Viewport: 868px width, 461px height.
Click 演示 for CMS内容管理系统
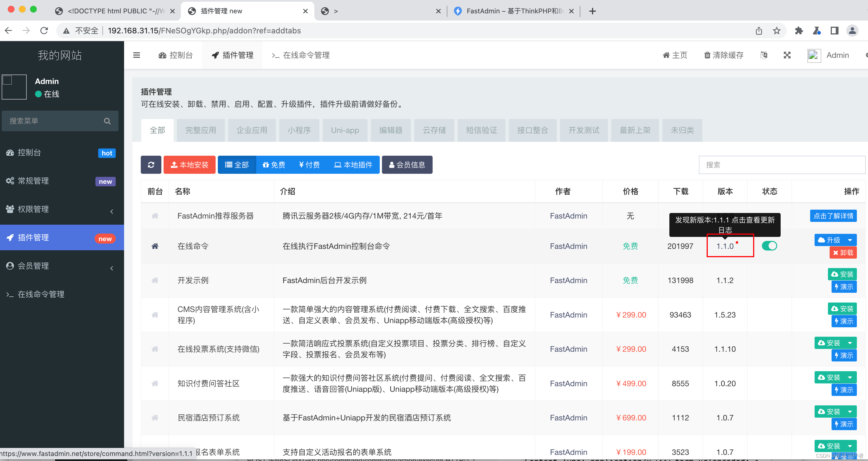[x=844, y=321]
